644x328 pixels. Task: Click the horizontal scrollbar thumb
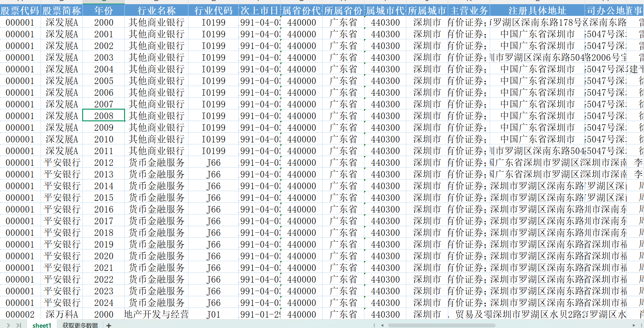[x=442, y=325]
